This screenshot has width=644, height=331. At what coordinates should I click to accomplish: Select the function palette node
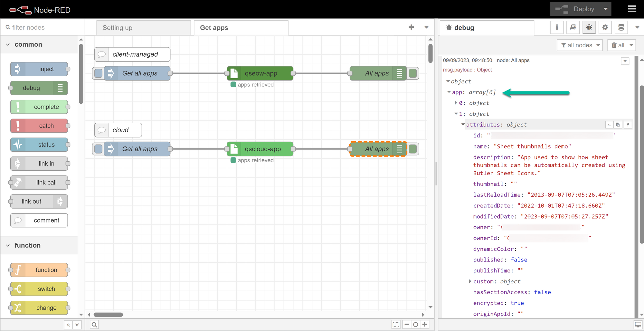click(39, 270)
